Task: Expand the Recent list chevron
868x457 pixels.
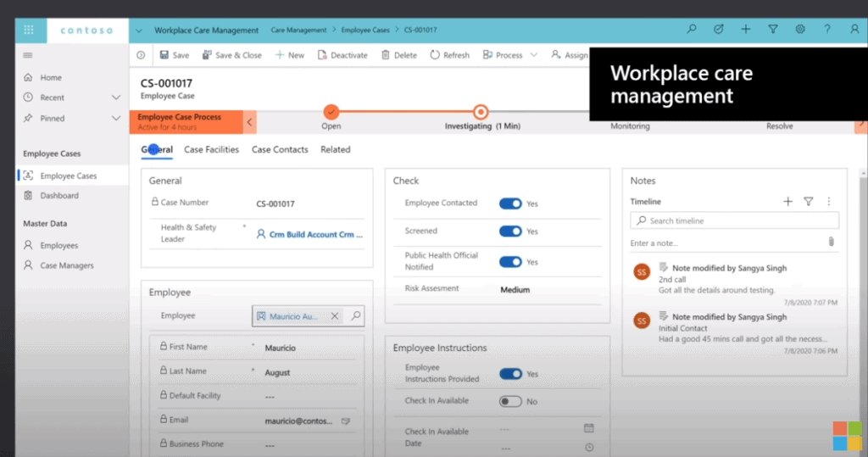Action: click(x=115, y=98)
